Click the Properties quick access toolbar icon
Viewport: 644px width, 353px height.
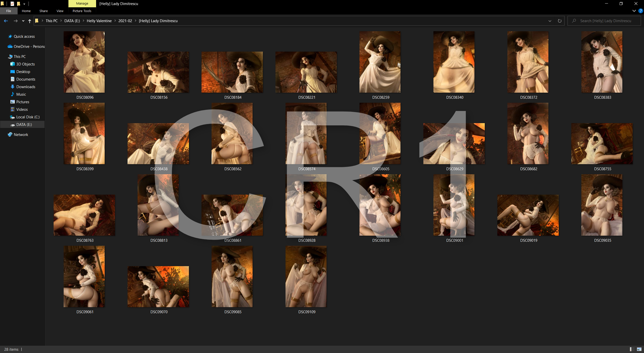click(12, 4)
